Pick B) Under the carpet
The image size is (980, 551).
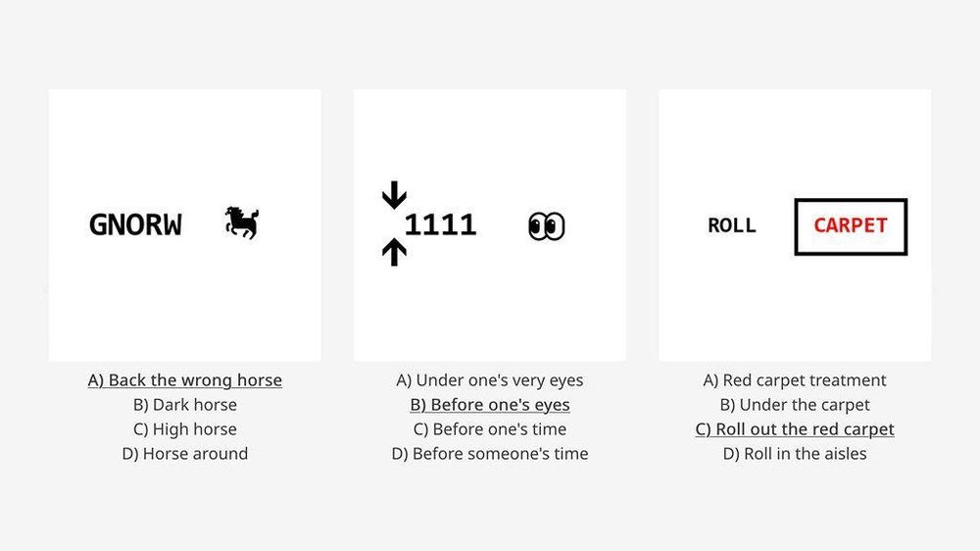(x=795, y=405)
